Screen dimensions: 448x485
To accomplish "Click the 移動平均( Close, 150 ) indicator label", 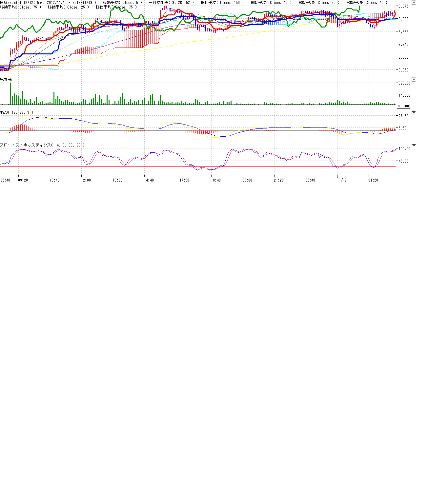I will coord(222,3).
